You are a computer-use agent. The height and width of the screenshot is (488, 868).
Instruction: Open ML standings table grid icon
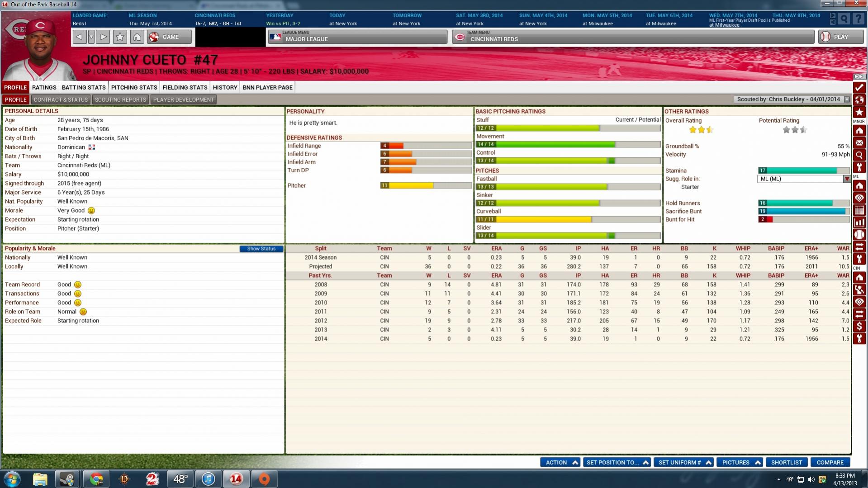tap(859, 210)
